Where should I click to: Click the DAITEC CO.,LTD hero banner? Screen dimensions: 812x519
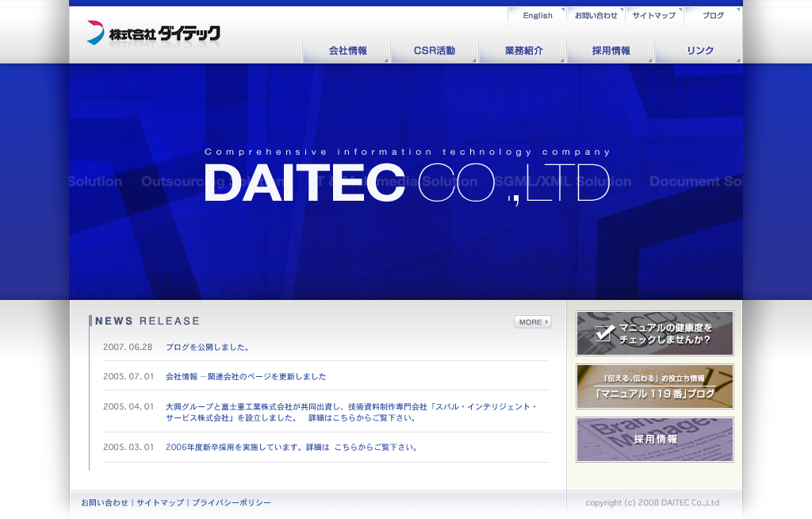click(406, 183)
